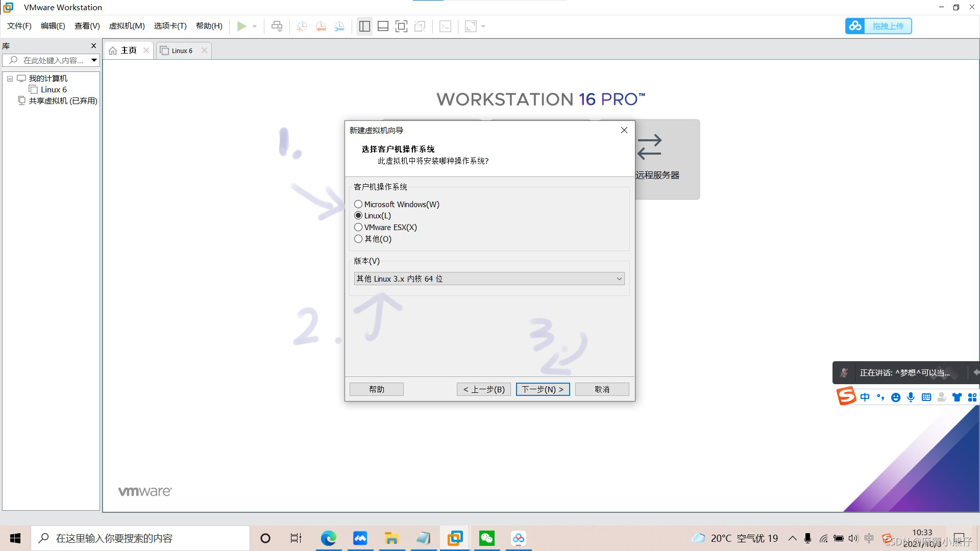Click the take snapshot clock icon

[302, 26]
